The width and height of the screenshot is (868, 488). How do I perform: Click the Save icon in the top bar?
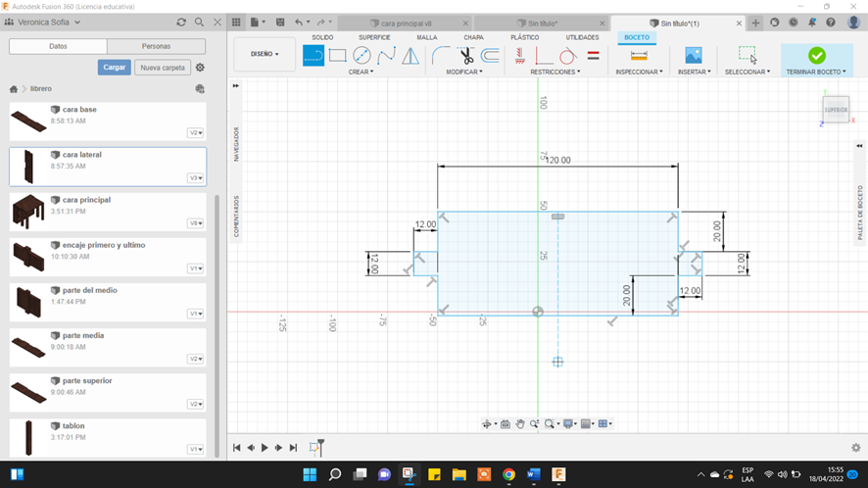280,23
